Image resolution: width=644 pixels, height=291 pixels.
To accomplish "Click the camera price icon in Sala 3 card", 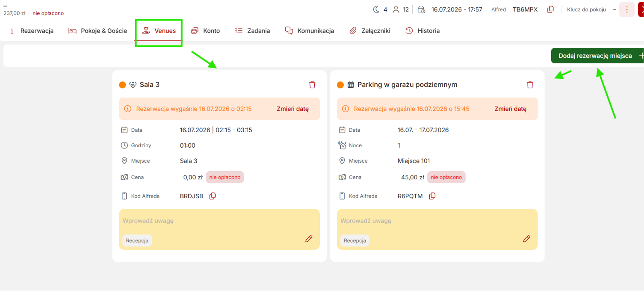I will (x=124, y=177).
